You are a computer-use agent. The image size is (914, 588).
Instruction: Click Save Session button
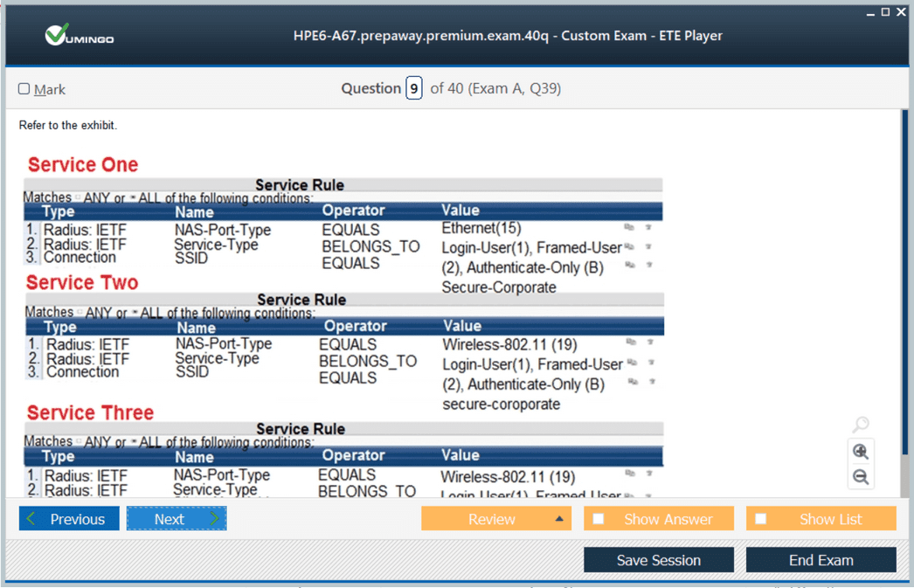(659, 560)
